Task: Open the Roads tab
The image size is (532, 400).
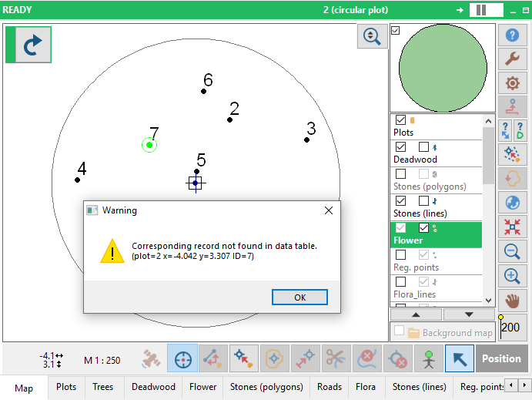Action: tap(329, 387)
